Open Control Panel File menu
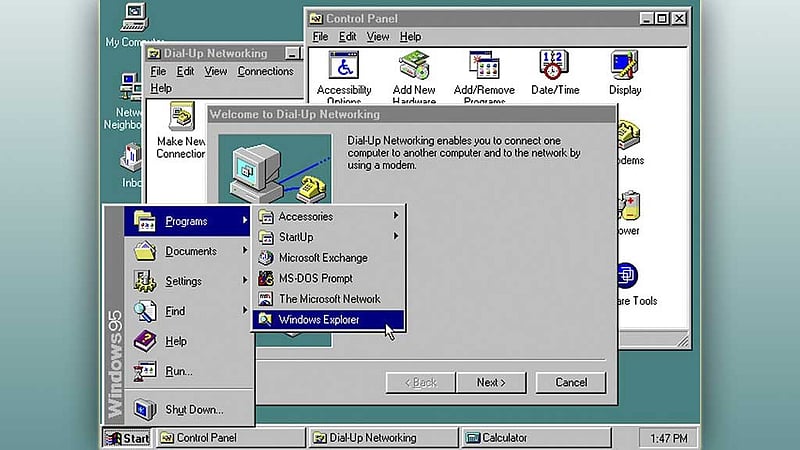Viewport: 800px width, 450px height. tap(320, 37)
